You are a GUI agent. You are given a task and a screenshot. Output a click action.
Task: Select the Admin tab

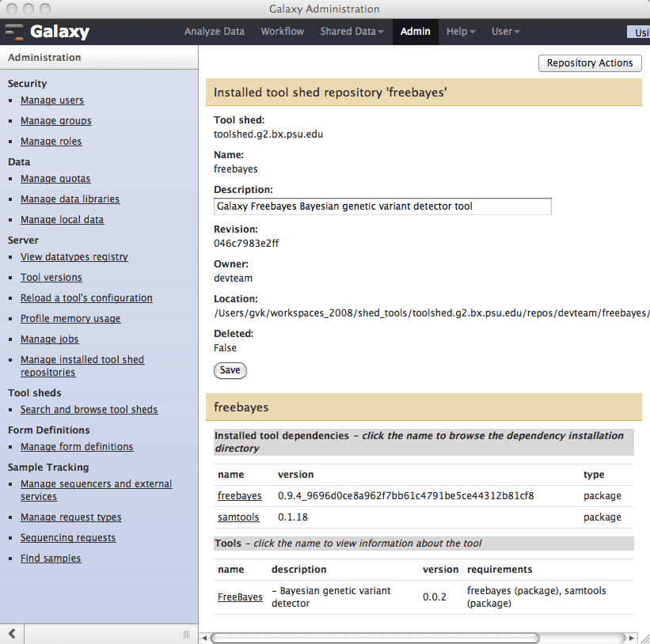415,32
